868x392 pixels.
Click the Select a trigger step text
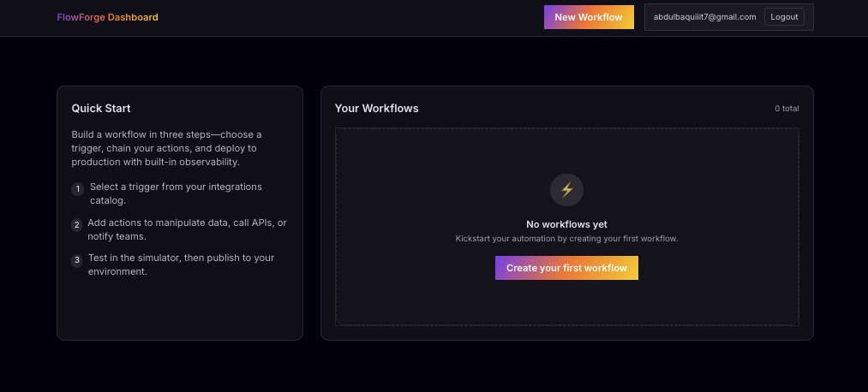(x=176, y=193)
